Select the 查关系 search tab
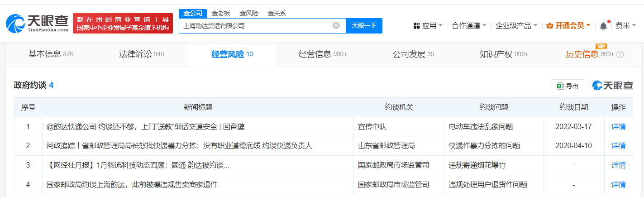The width and height of the screenshot is (644, 197). (x=277, y=13)
